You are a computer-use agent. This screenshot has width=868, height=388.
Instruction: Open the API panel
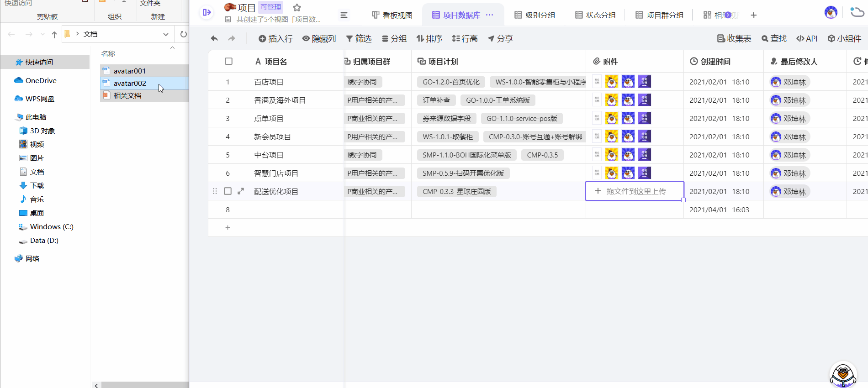(x=807, y=39)
